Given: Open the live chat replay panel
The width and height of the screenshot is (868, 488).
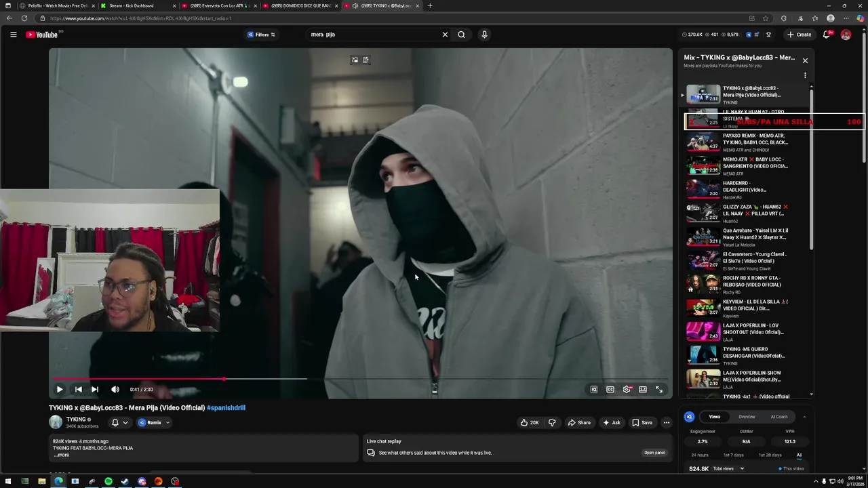Looking at the screenshot, I should [x=654, y=453].
